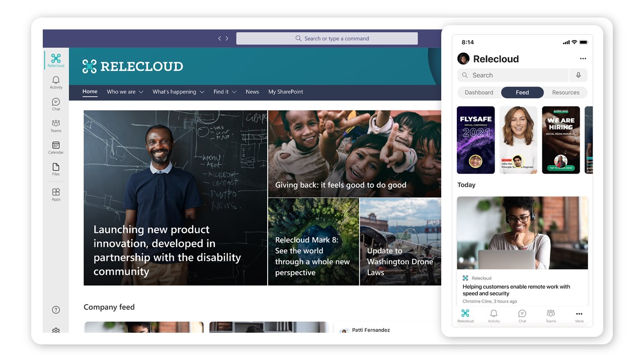Image resolution: width=644 pixels, height=362 pixels.
Task: Select the mobile Feed tab
Action: pyautogui.click(x=522, y=93)
